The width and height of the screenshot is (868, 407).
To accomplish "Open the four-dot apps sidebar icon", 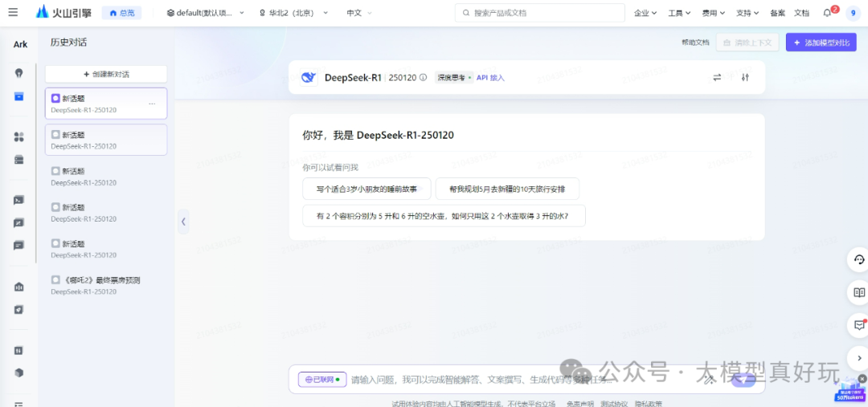I will (x=18, y=136).
